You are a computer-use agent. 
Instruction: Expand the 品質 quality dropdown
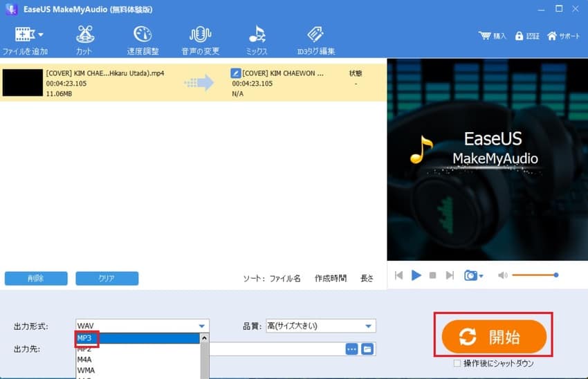(321, 326)
